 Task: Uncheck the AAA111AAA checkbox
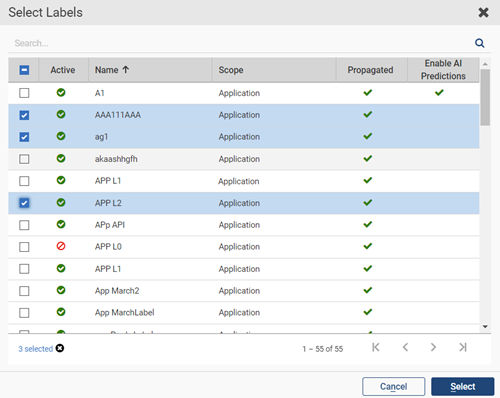[24, 115]
